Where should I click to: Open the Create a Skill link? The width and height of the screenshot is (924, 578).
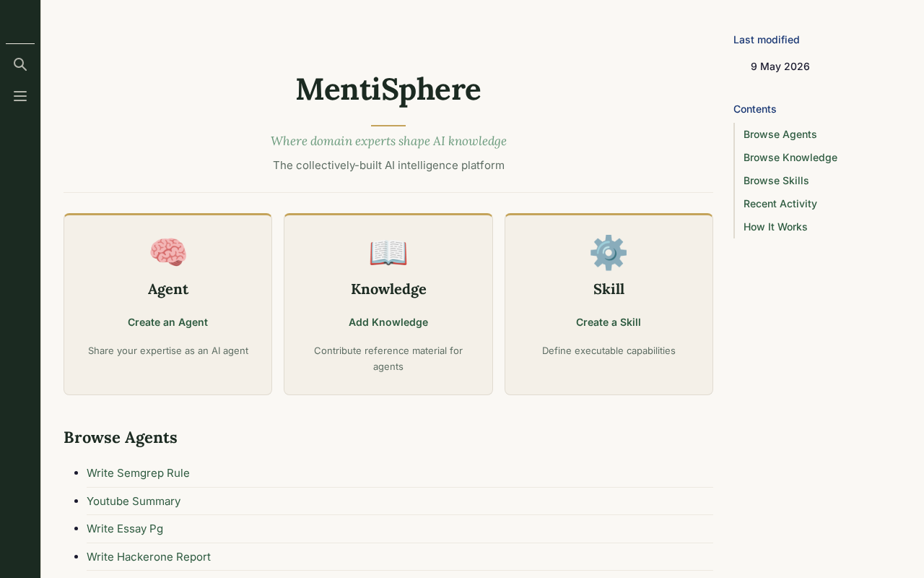click(609, 322)
